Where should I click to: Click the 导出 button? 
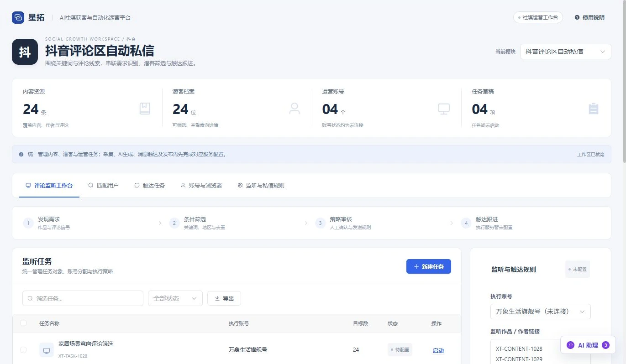coord(224,298)
